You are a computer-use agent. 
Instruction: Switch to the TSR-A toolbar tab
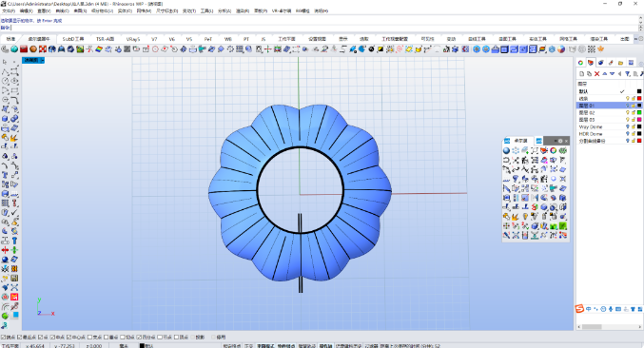click(105, 39)
